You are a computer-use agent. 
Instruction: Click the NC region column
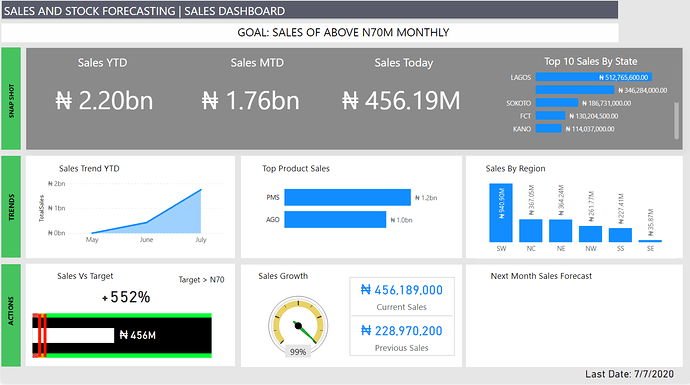531,231
